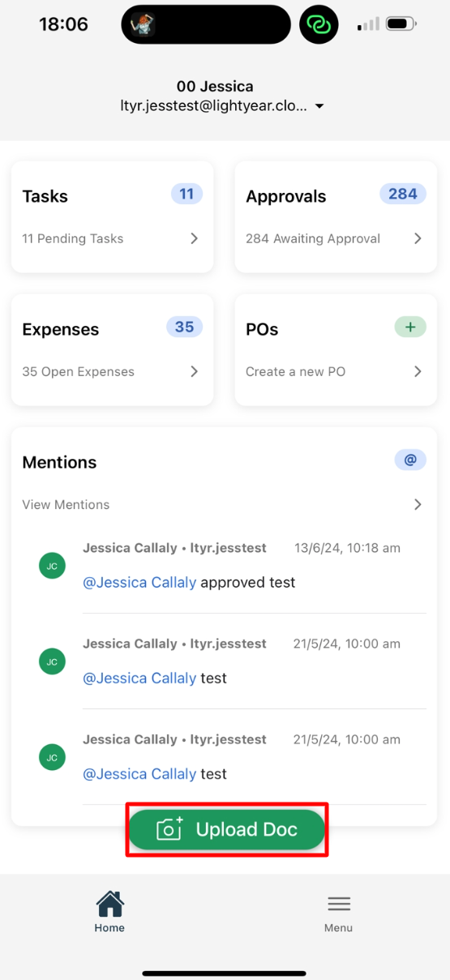
Task: Select the Home tab label
Action: click(109, 928)
